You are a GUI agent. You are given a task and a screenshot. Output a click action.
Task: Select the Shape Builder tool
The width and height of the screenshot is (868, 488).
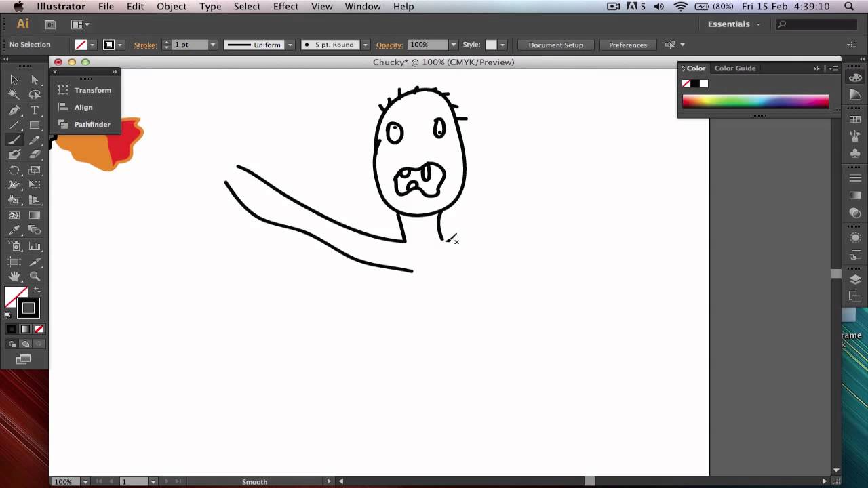click(14, 200)
